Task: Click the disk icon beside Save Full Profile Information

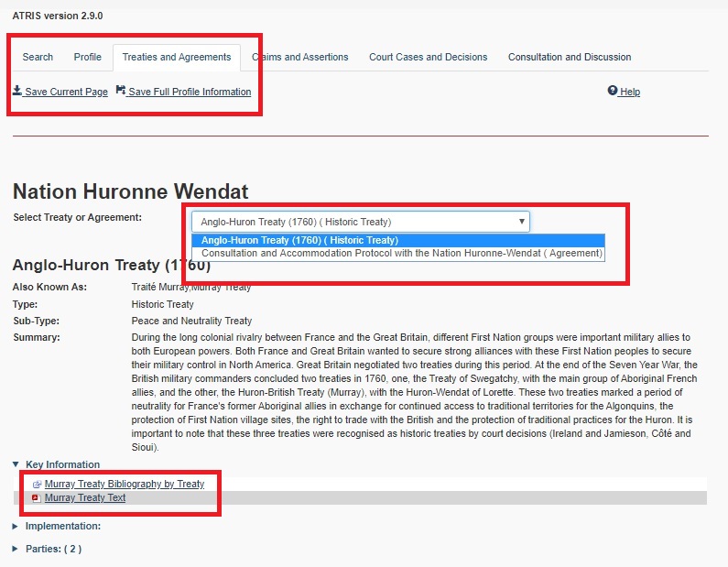Action: (121, 91)
